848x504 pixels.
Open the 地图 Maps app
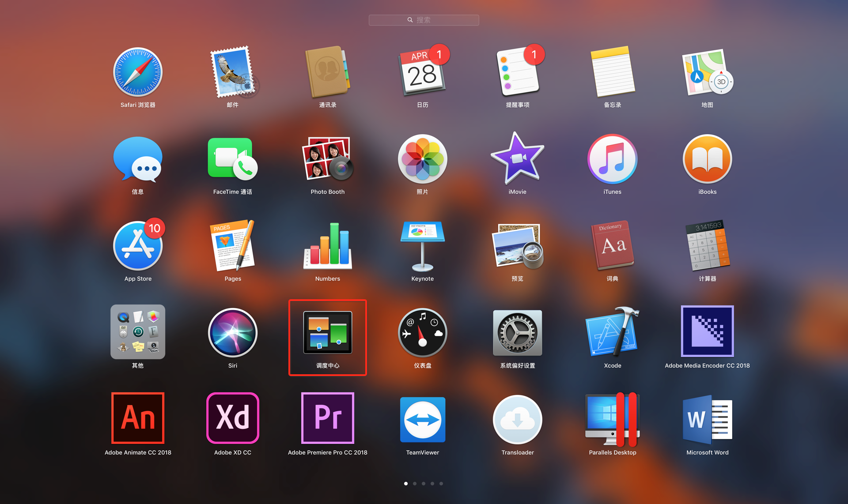click(x=707, y=72)
